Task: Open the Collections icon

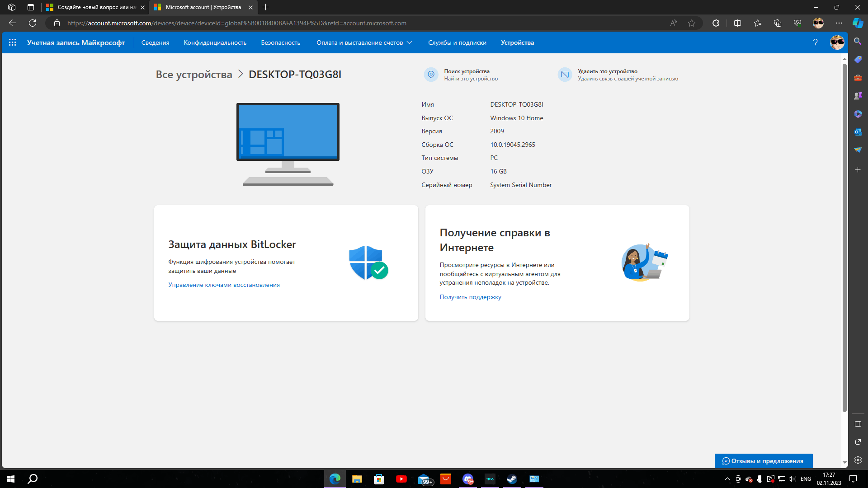Action: [x=778, y=23]
